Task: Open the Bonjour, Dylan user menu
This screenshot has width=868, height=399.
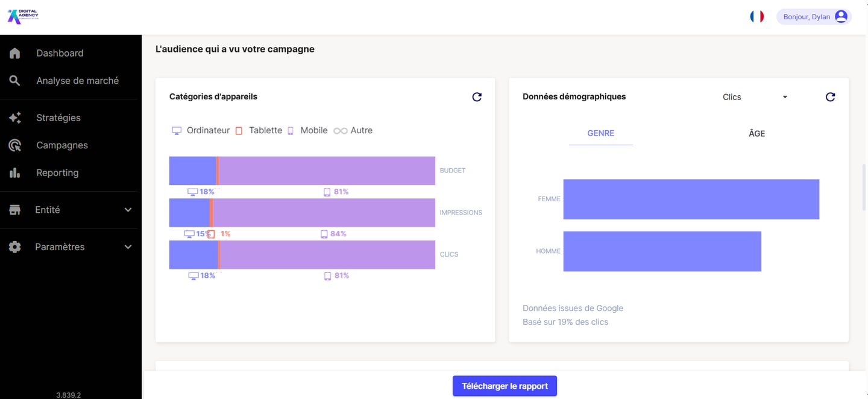Action: coord(814,17)
